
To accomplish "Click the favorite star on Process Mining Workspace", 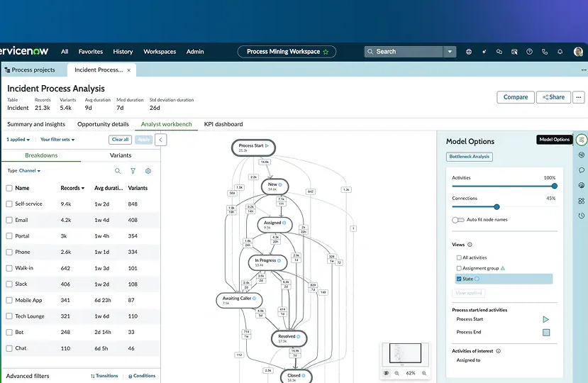I will tap(326, 52).
